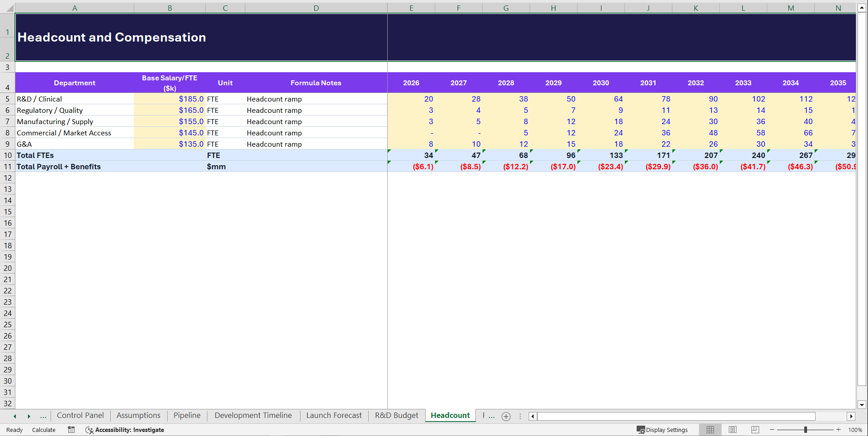Select the Base Salary/FTE header cell
Viewport: 868px width, 436px height.
pyautogui.click(x=169, y=83)
